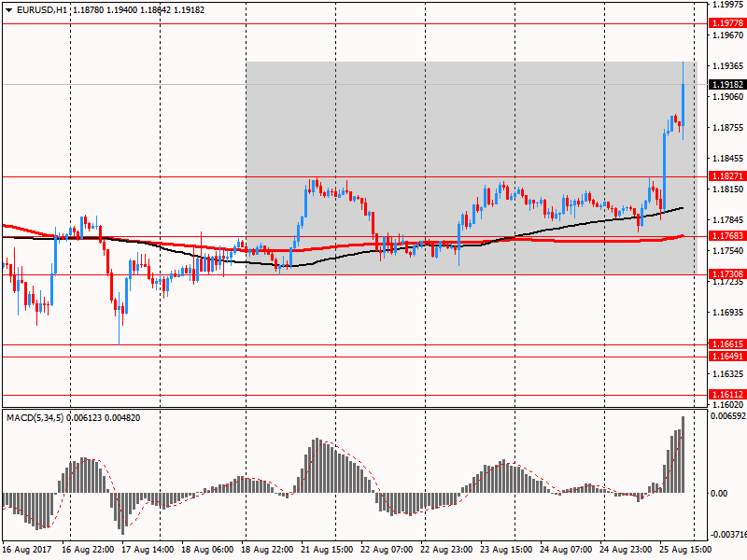
Task: Click the 18 Aug 22:00 time label
Action: coord(267,550)
